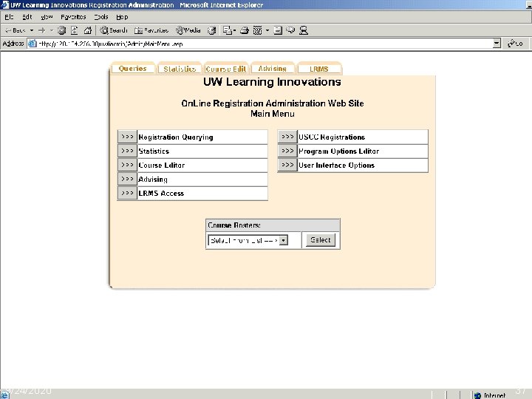
Task: Switch to the Statistics tab
Action: [x=180, y=69]
